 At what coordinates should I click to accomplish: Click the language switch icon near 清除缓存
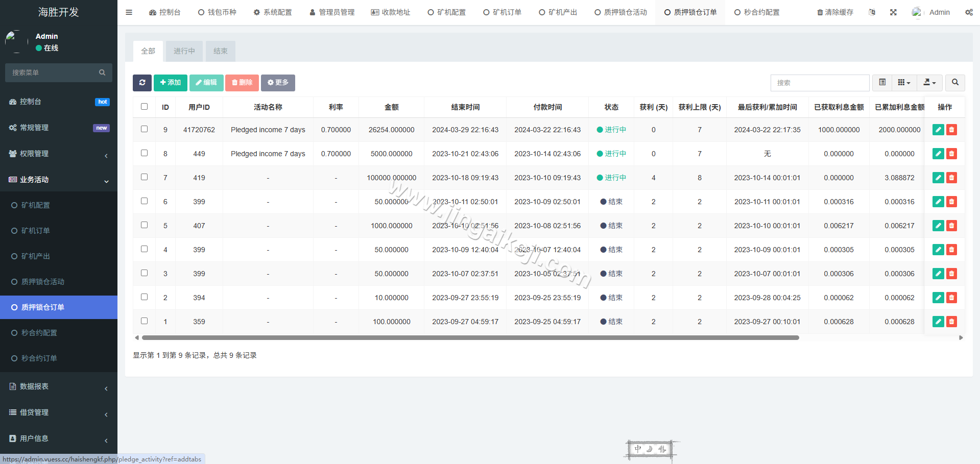pos(872,12)
